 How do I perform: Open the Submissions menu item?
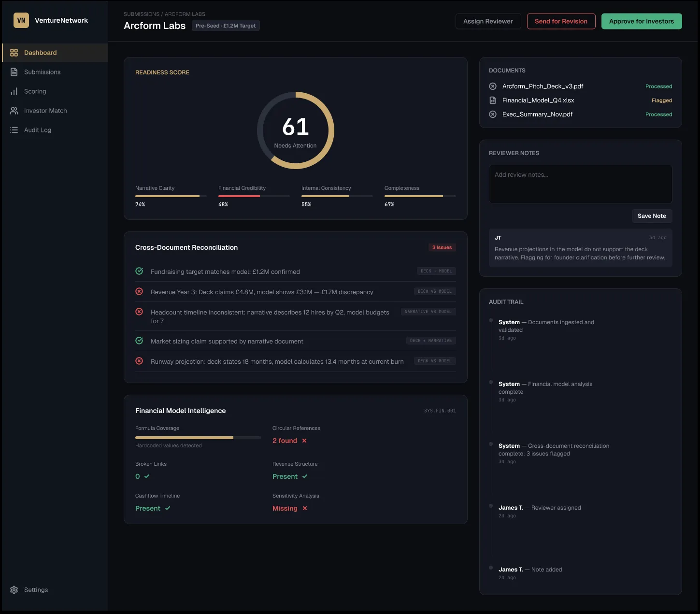[55, 72]
